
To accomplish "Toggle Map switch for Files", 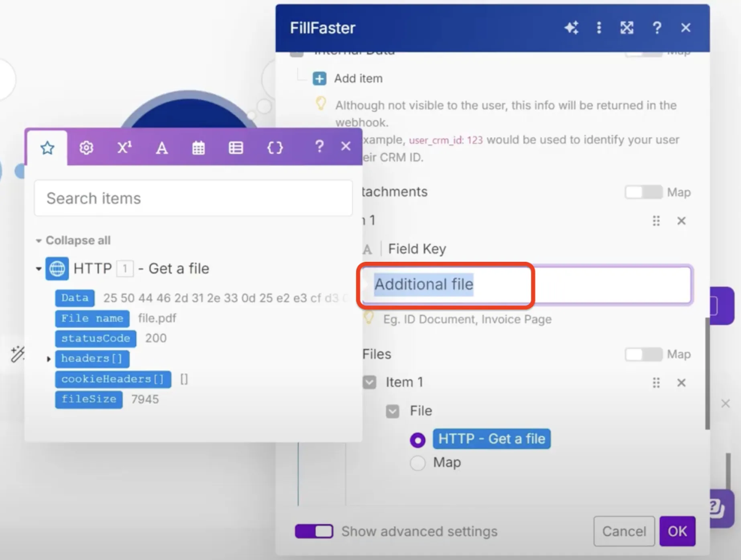I will 643,354.
